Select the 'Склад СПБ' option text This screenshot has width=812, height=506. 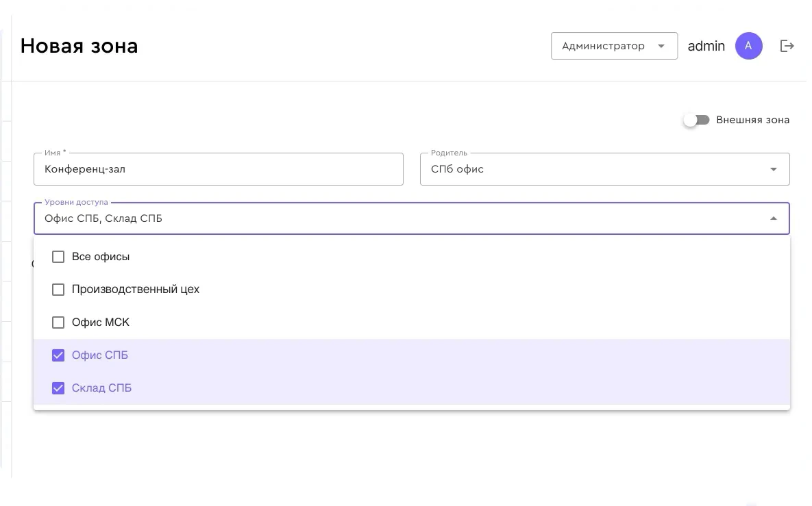pos(101,388)
